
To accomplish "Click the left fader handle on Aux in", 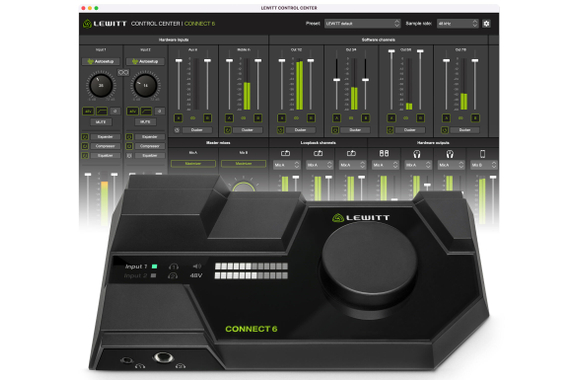I will click(179, 60).
